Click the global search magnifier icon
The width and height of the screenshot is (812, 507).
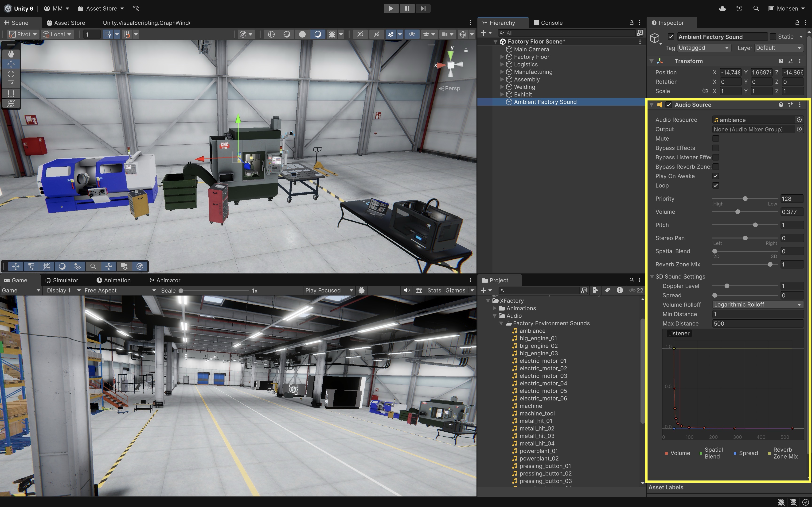tap(756, 8)
